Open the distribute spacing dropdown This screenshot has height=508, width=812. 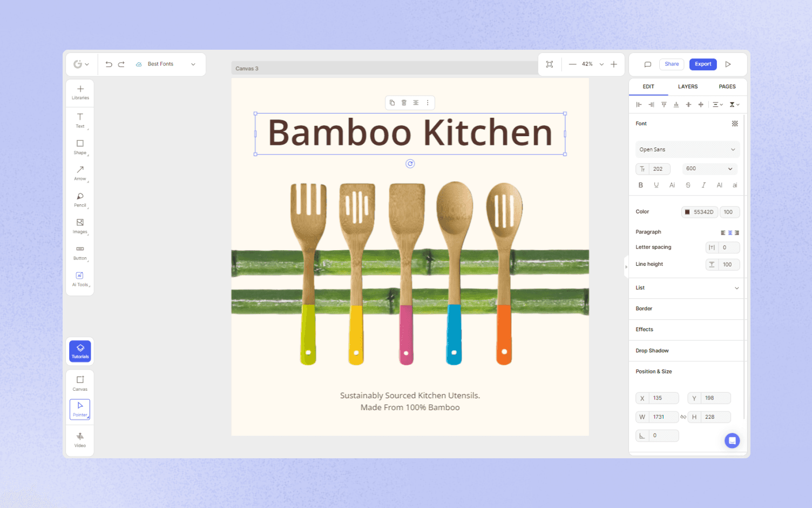718,105
